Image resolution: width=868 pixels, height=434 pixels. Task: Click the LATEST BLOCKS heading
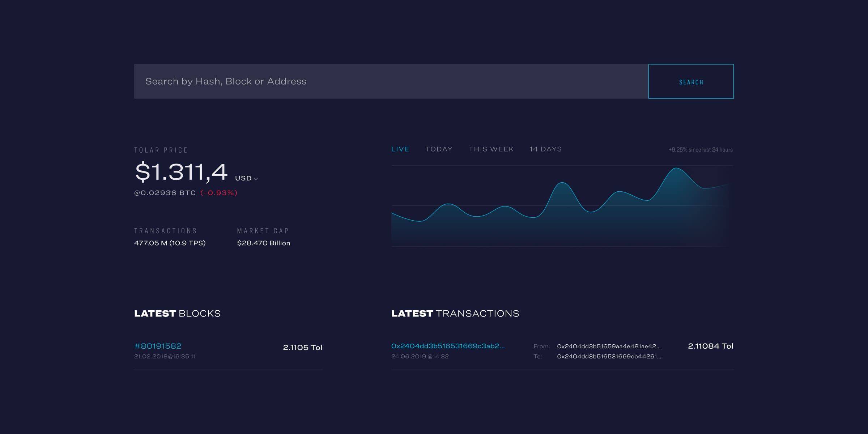177,314
